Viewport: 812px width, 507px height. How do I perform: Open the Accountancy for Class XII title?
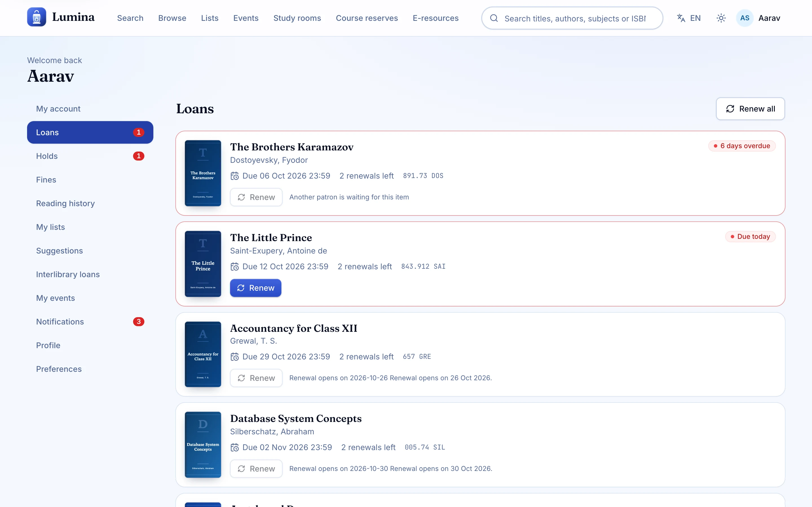tap(294, 328)
